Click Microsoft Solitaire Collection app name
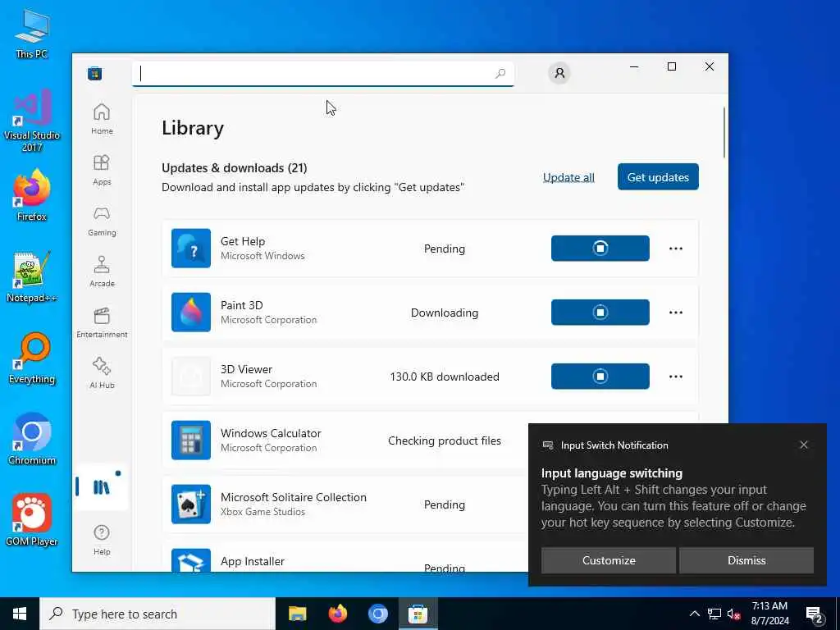This screenshot has height=630, width=840. tap(294, 497)
